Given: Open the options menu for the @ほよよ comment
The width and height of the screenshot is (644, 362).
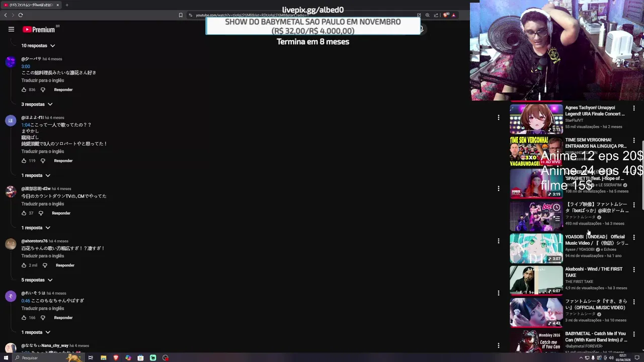Looking at the screenshot, I should (x=499, y=118).
